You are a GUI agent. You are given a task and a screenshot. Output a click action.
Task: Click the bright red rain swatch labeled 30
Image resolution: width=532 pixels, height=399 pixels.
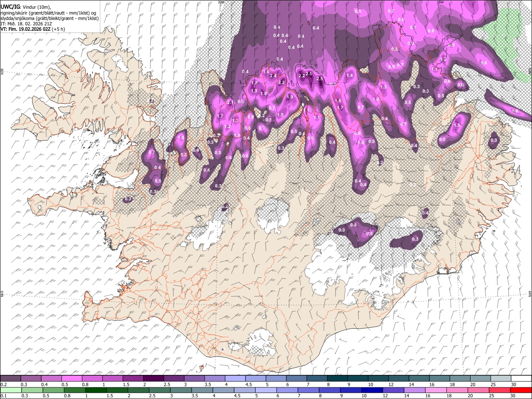tap(521, 390)
